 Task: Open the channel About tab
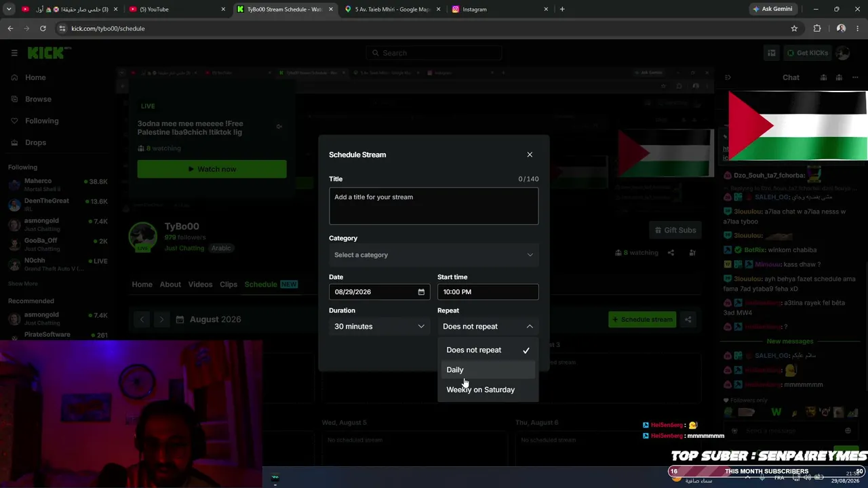click(170, 285)
